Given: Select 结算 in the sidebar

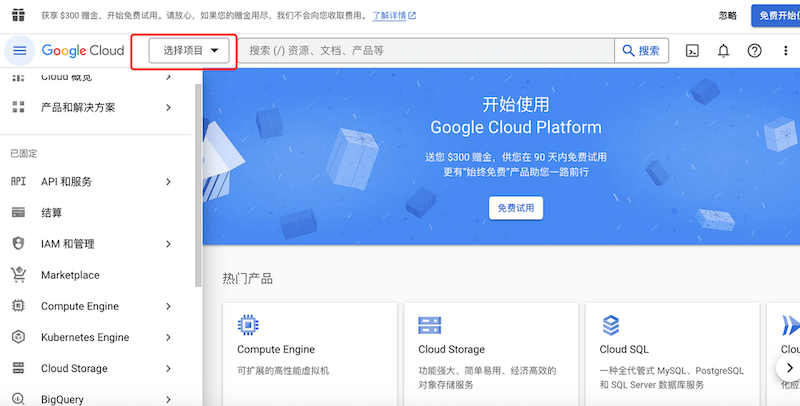Looking at the screenshot, I should pyautogui.click(x=52, y=213).
